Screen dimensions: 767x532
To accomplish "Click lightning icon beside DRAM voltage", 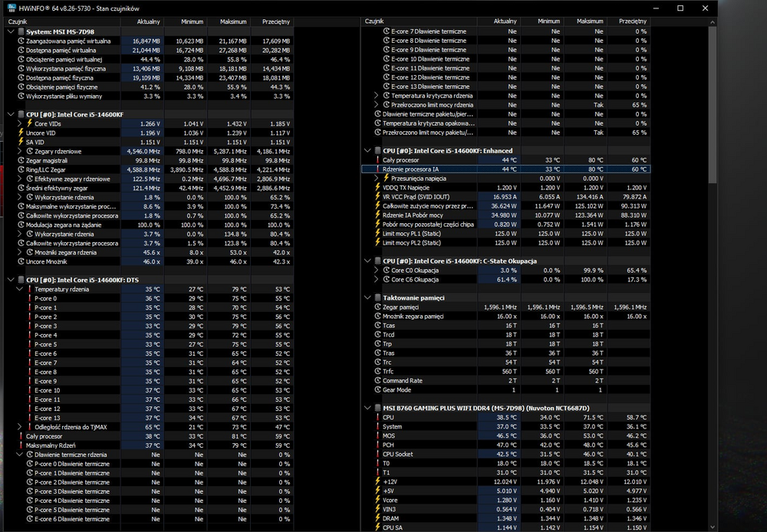I will pyautogui.click(x=377, y=519).
